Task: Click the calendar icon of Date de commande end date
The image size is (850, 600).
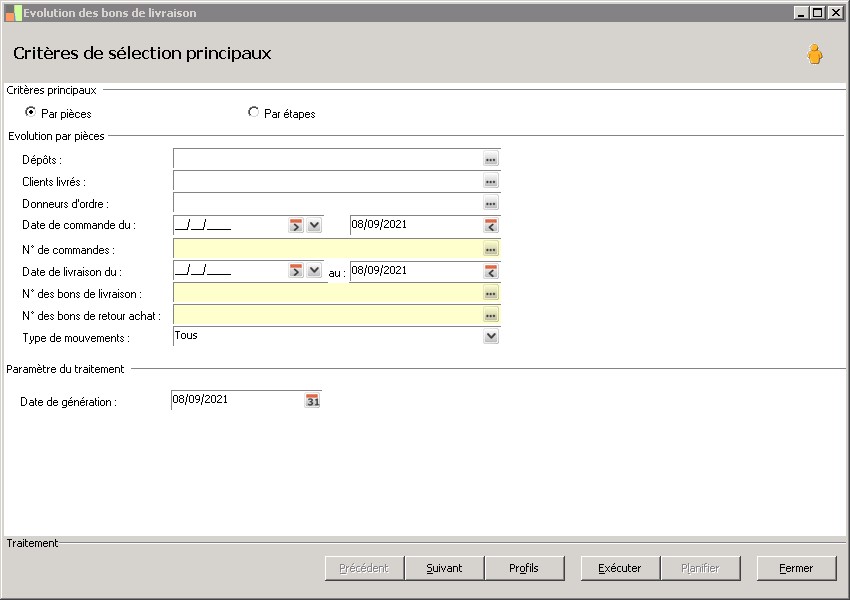Action: pyautogui.click(x=491, y=225)
